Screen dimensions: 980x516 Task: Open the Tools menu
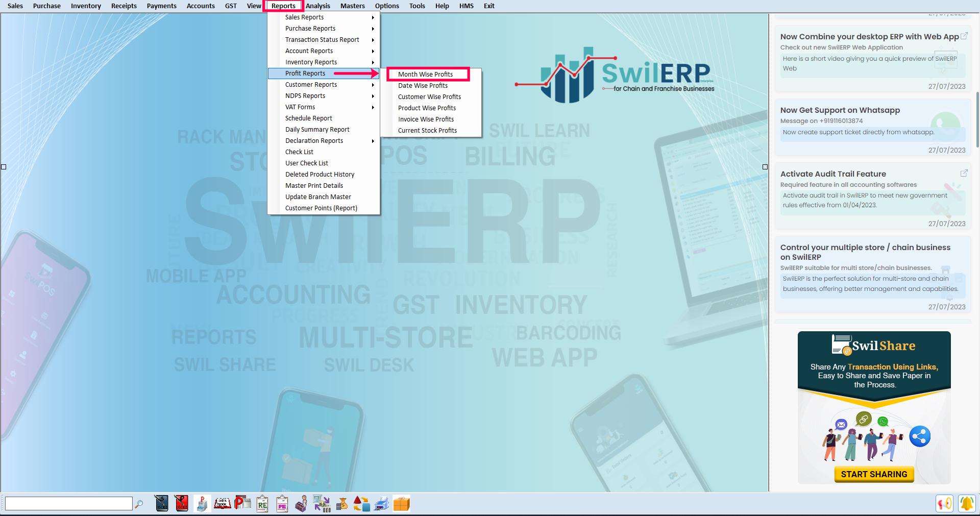[x=417, y=6]
